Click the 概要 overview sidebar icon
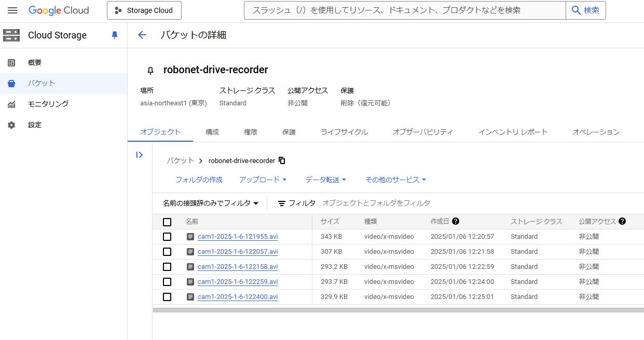644x340 pixels. (x=11, y=63)
